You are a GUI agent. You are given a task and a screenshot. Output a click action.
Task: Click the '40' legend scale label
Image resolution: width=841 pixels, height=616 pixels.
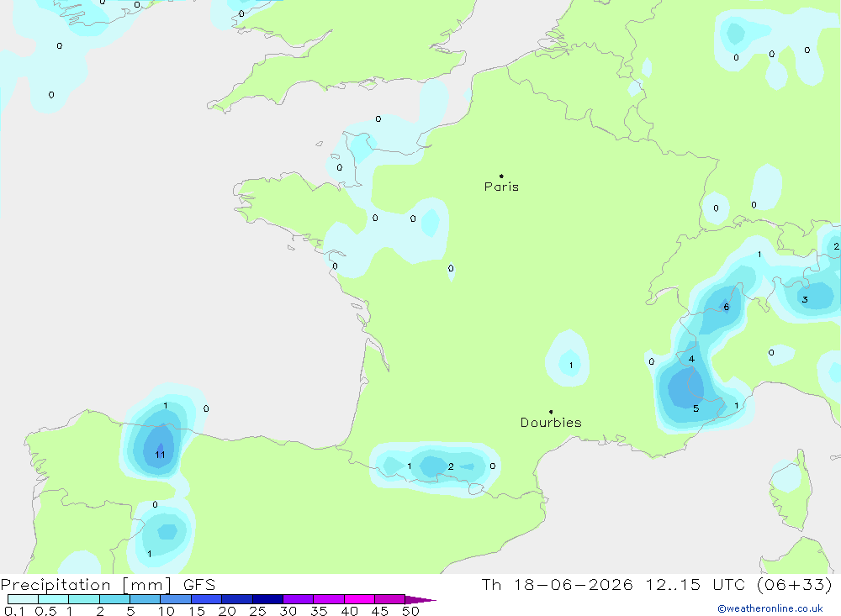[x=350, y=611]
